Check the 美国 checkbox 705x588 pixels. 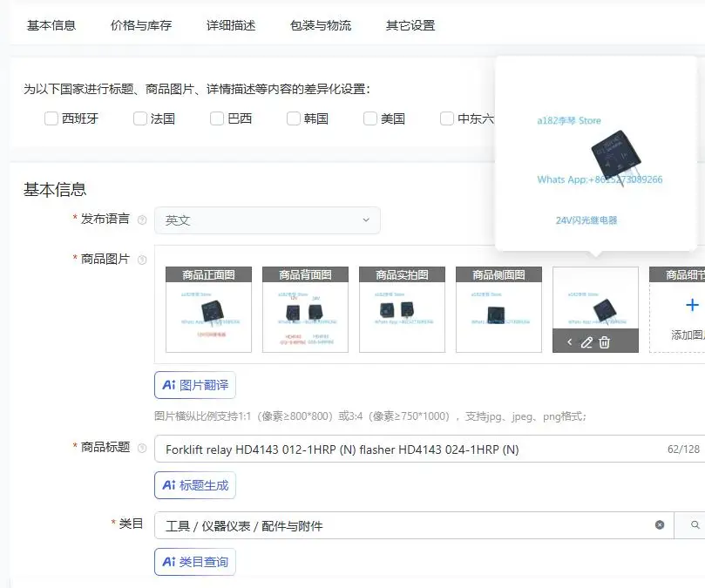pos(370,118)
